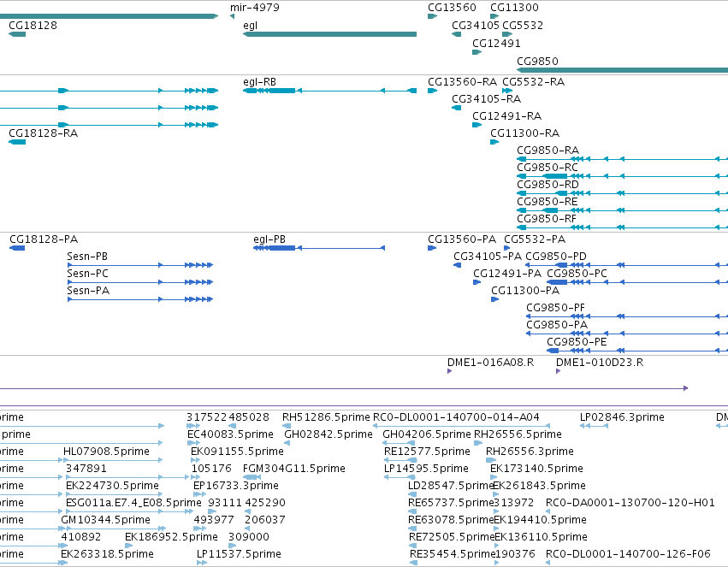
Task: Click the CG13560 gene arrow
Action: tap(432, 17)
